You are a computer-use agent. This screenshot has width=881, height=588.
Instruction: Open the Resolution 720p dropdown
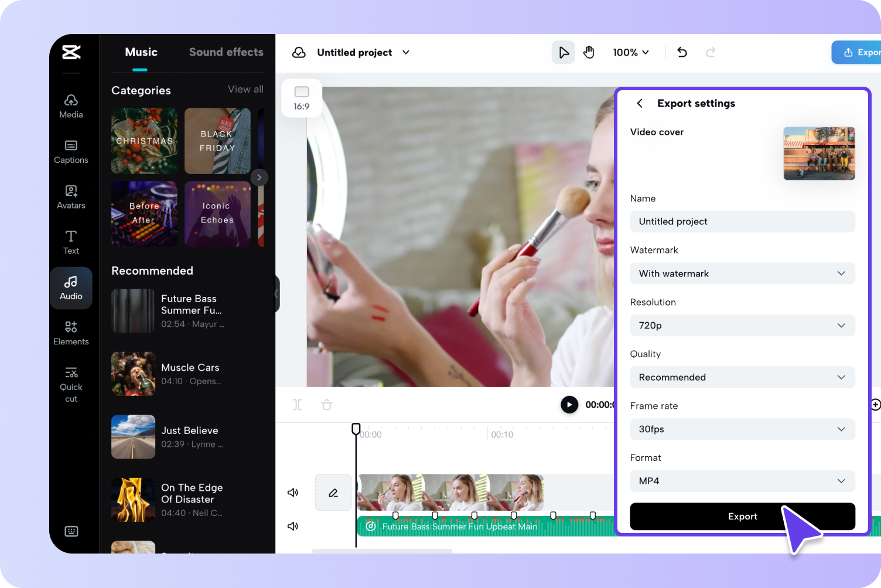click(742, 326)
